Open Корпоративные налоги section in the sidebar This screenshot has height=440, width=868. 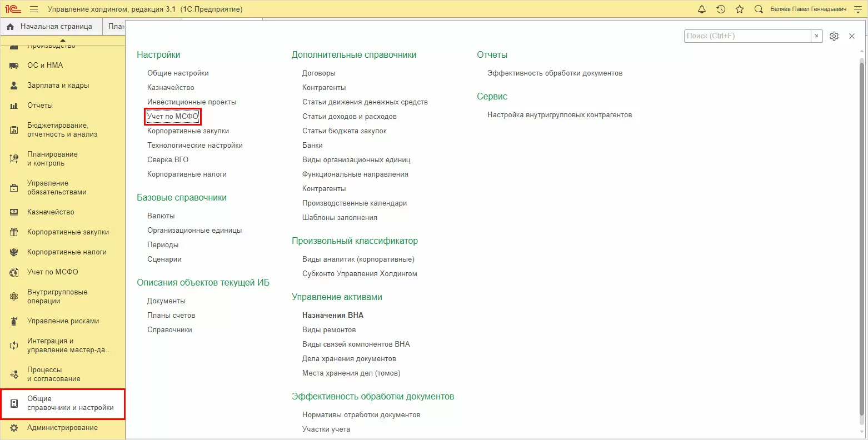[63, 252]
